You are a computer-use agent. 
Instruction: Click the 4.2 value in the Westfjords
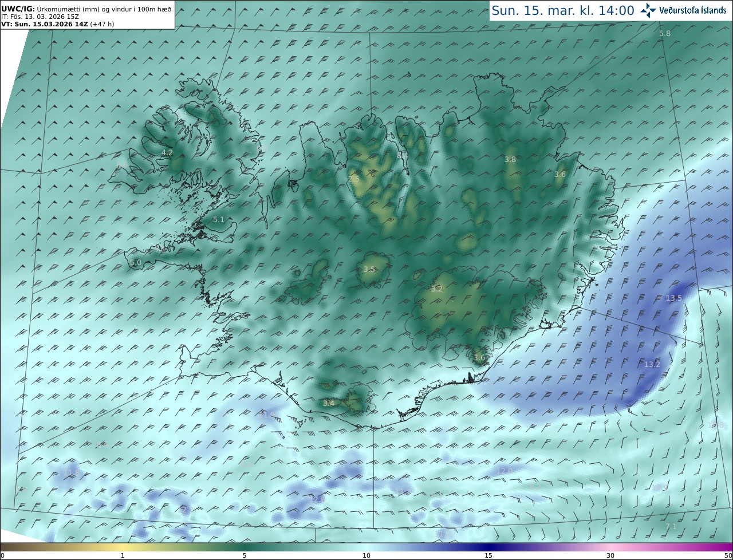[167, 152]
